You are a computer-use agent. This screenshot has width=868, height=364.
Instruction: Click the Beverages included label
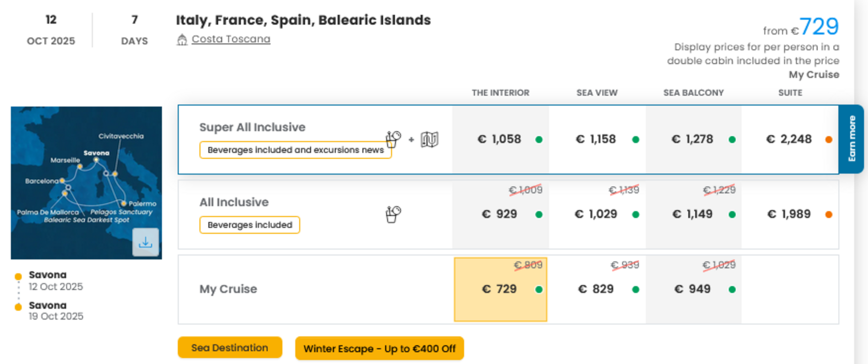pos(250,225)
